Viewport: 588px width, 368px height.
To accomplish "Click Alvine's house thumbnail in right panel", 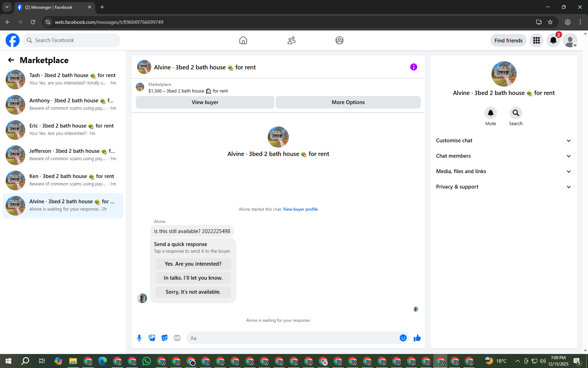I will coord(504,74).
